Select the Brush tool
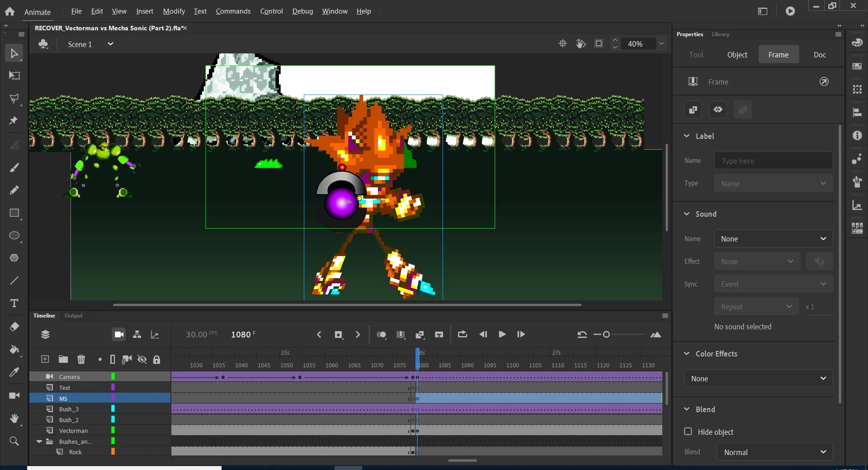Viewport: 868px width, 470px height. [14, 167]
